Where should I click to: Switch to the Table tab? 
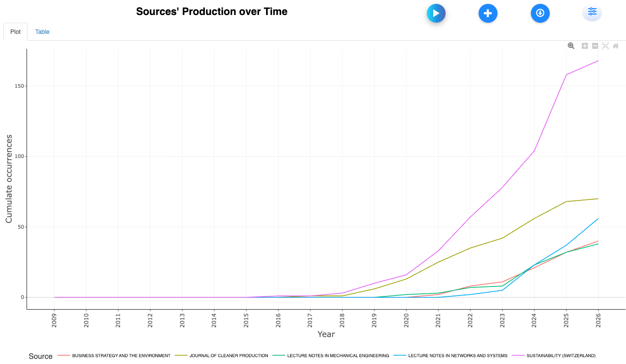point(42,32)
